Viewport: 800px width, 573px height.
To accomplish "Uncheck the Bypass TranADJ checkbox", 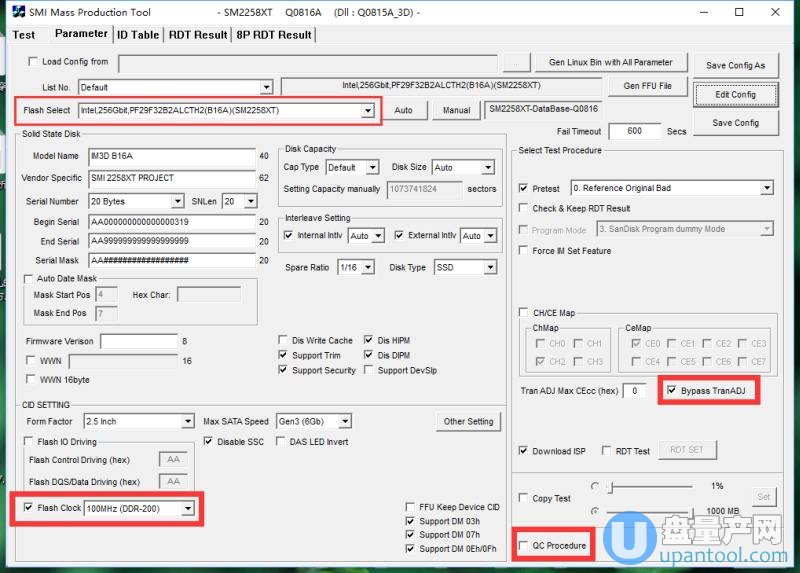I will pos(672,390).
